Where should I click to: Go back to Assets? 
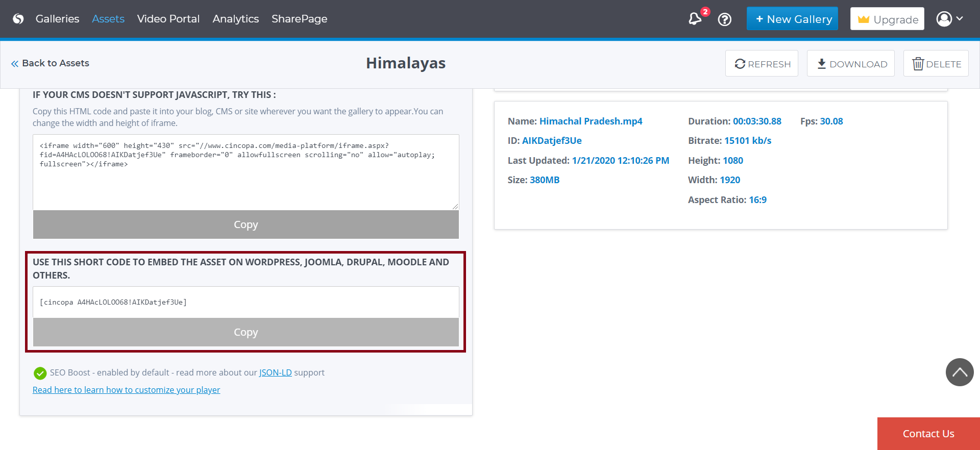pyautogui.click(x=50, y=63)
